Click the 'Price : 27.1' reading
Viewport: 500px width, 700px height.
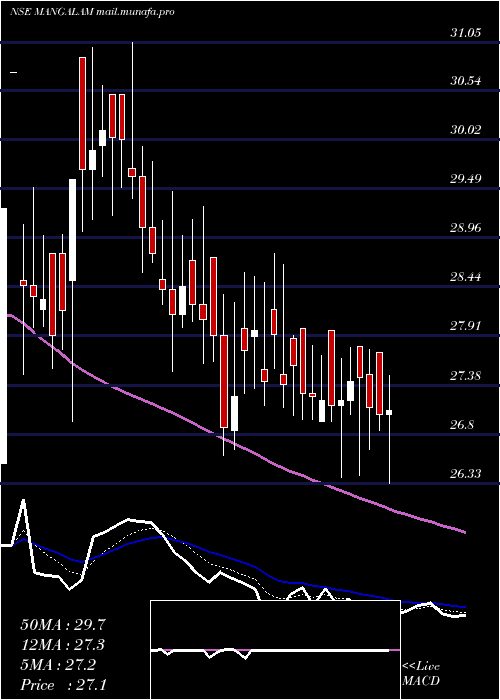(x=63, y=684)
